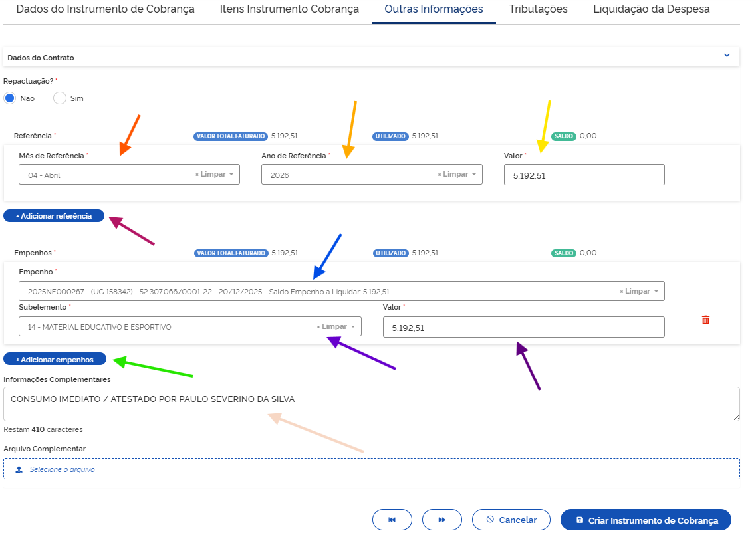Image resolution: width=756 pixels, height=541 pixels.
Task: Collapse the Dados do Contrato section
Action: [727, 56]
